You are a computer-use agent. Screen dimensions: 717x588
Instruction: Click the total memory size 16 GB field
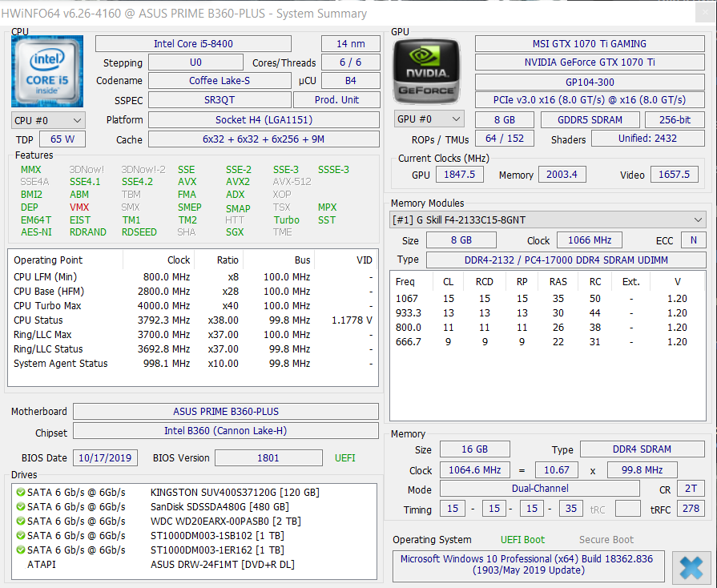(x=474, y=449)
